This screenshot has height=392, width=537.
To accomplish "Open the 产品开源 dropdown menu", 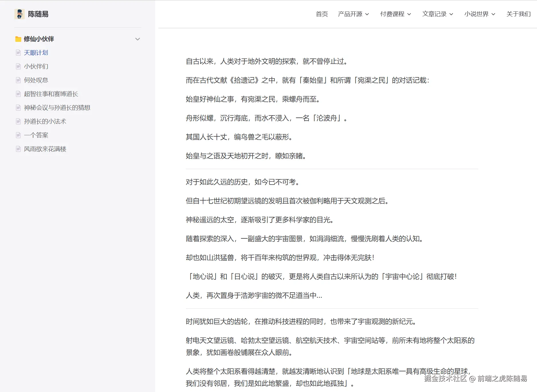I will 351,14.
